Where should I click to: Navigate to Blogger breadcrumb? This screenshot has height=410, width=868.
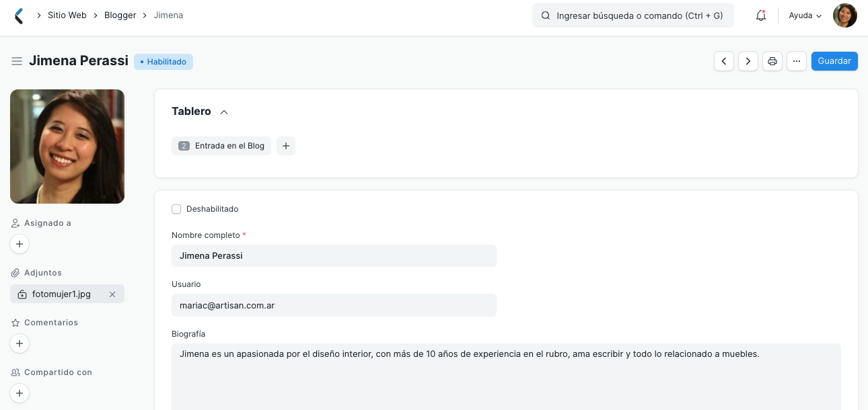tap(120, 15)
